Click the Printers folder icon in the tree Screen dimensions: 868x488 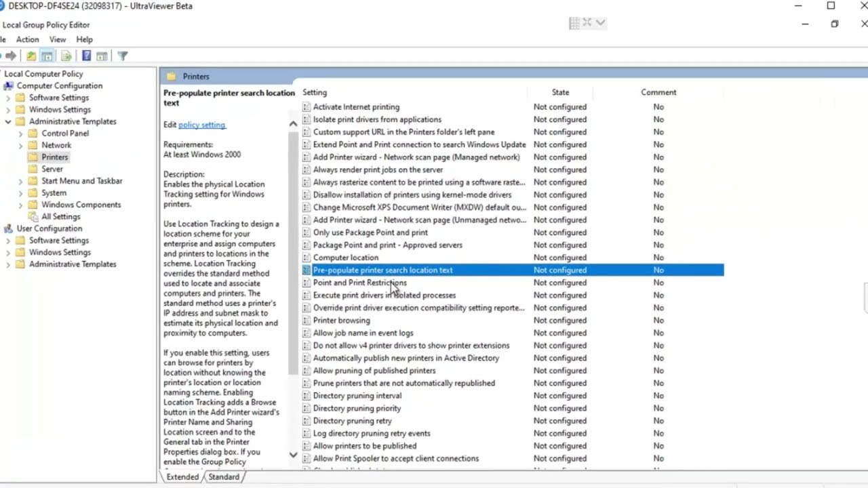[x=33, y=157]
